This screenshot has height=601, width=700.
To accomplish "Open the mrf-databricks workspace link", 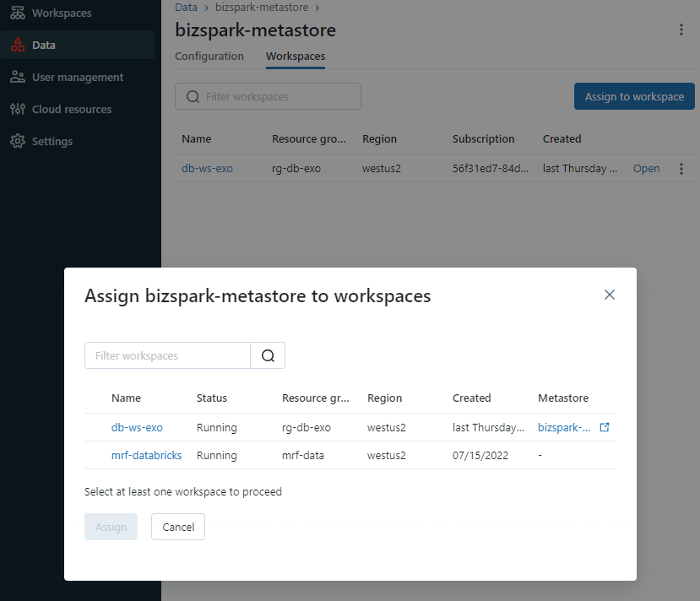I will 146,455.
